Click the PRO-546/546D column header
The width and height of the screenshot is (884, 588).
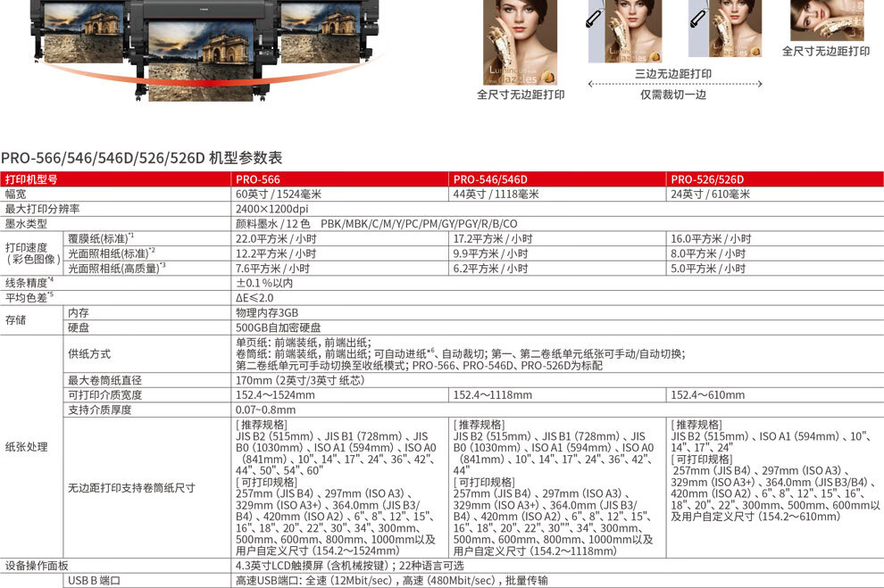(490, 179)
